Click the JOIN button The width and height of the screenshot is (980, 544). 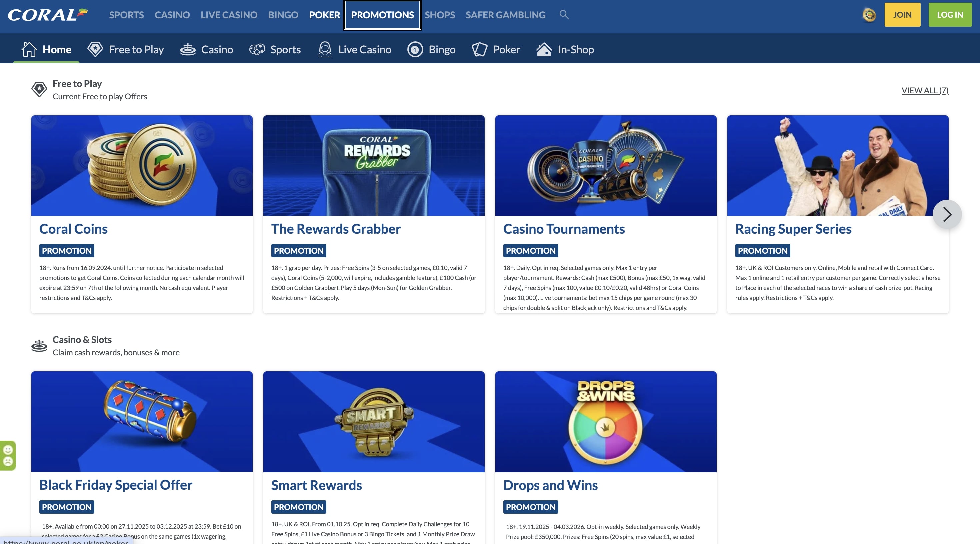coord(902,14)
